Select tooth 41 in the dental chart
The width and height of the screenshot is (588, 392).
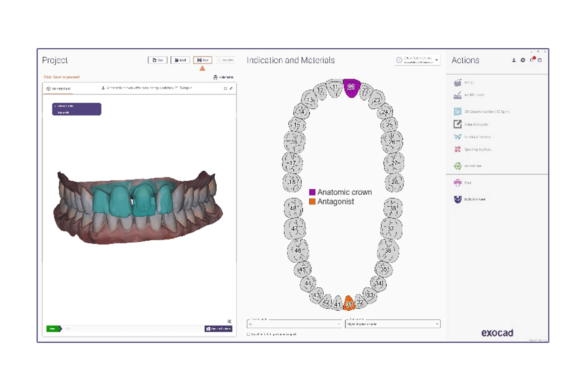pyautogui.click(x=337, y=303)
